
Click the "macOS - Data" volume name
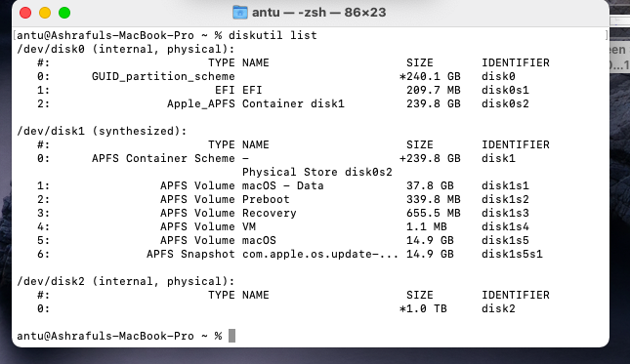point(283,185)
